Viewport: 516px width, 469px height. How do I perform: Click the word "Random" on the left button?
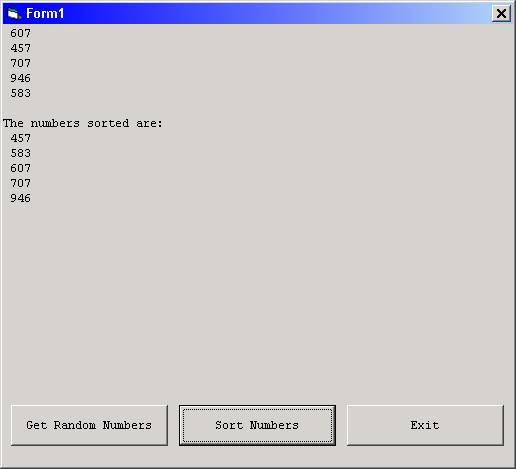75,425
